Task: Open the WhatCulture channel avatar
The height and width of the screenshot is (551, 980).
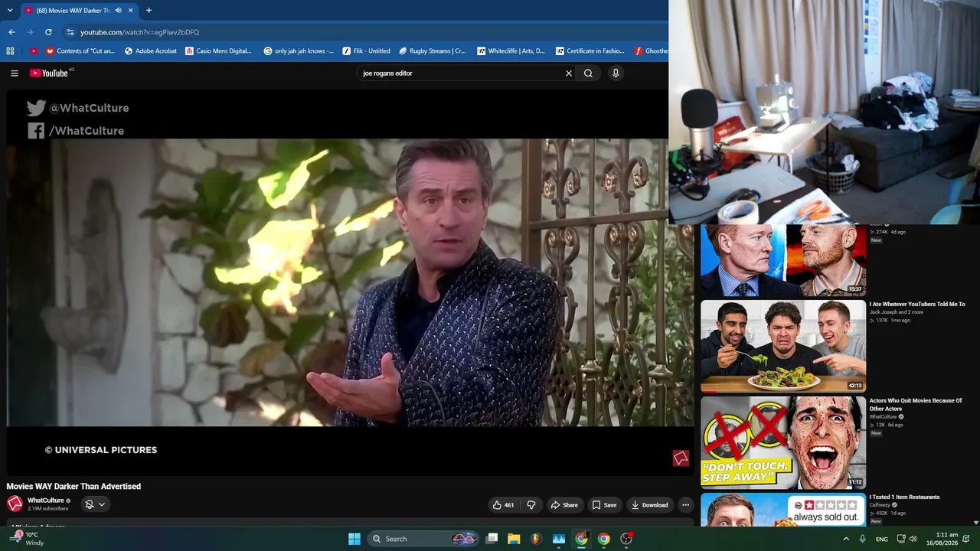Action: [x=15, y=504]
